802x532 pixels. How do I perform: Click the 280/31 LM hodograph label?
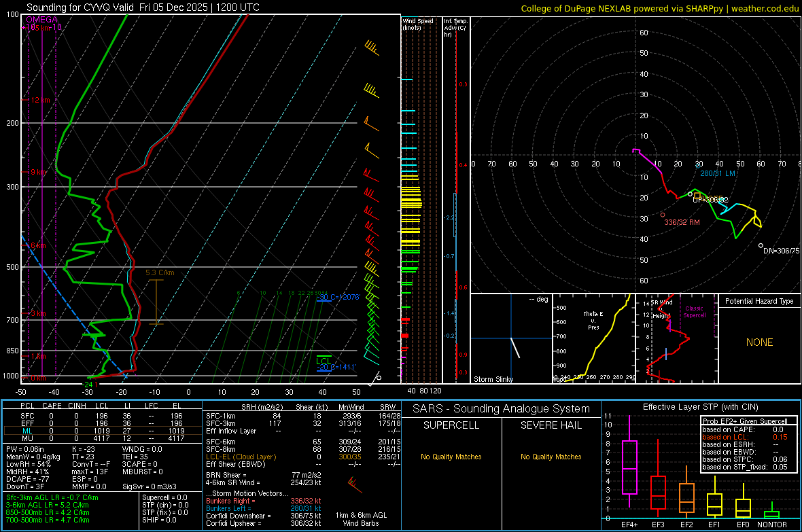[718, 173]
